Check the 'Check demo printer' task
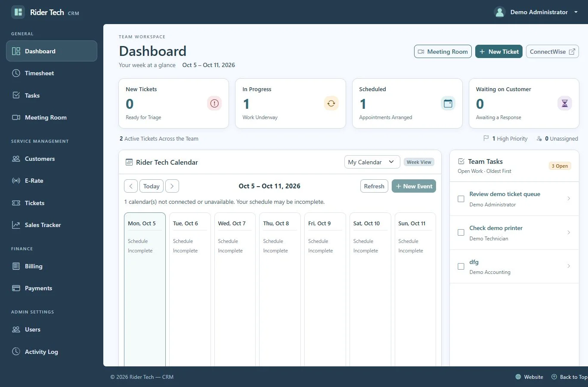The width and height of the screenshot is (588, 387). tap(461, 233)
